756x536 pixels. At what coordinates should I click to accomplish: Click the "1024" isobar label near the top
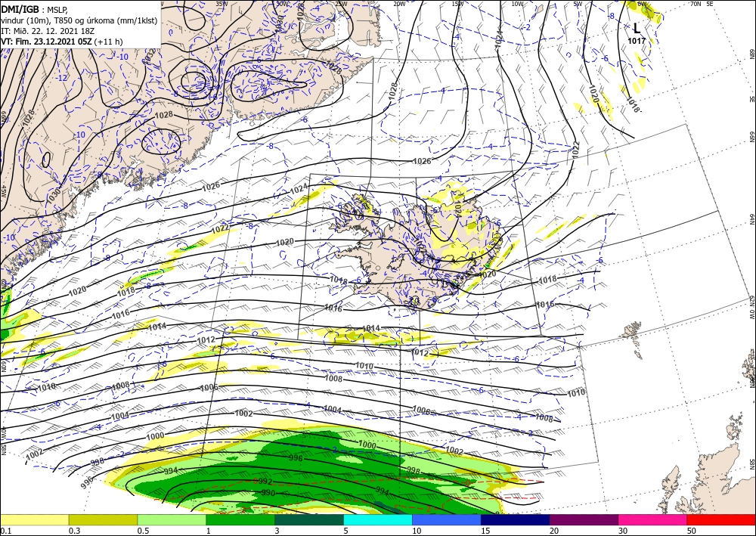[x=499, y=38]
